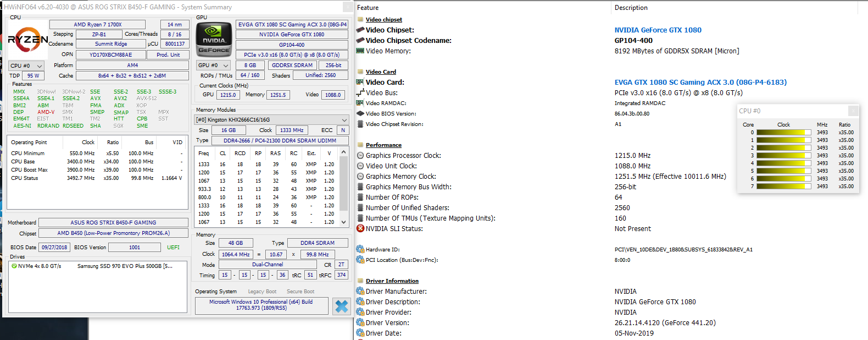Viewport: 868px width, 340px height.
Task: Click the BIOS Date 09/27/2018 field
Action: click(x=54, y=247)
